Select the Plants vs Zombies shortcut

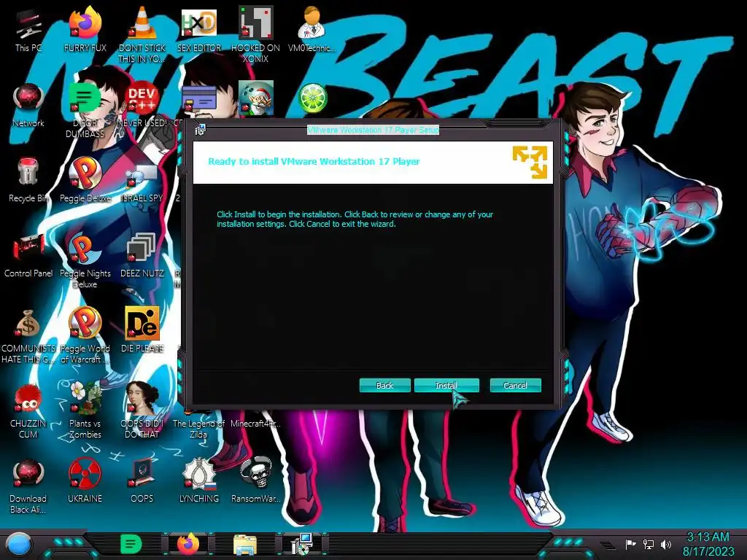pyautogui.click(x=85, y=410)
